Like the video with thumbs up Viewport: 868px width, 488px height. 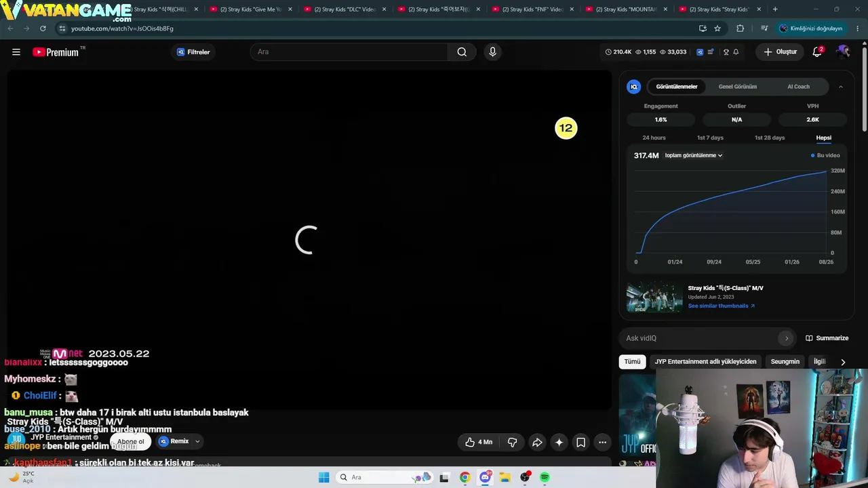(478, 442)
